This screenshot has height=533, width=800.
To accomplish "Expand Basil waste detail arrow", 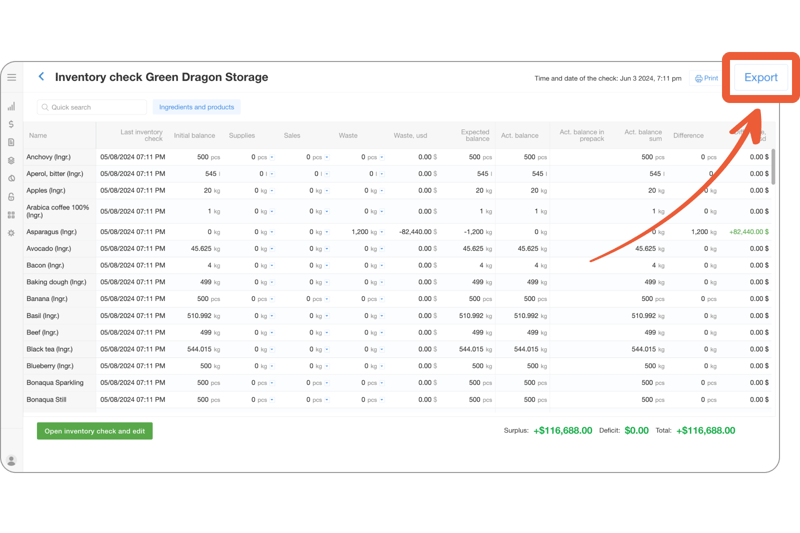I will [x=382, y=316].
